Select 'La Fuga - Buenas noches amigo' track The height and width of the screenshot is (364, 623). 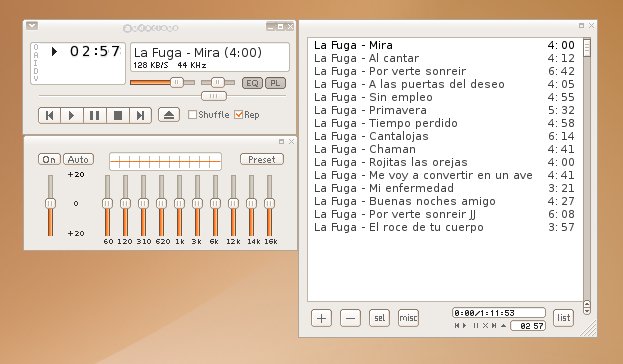click(x=444, y=201)
